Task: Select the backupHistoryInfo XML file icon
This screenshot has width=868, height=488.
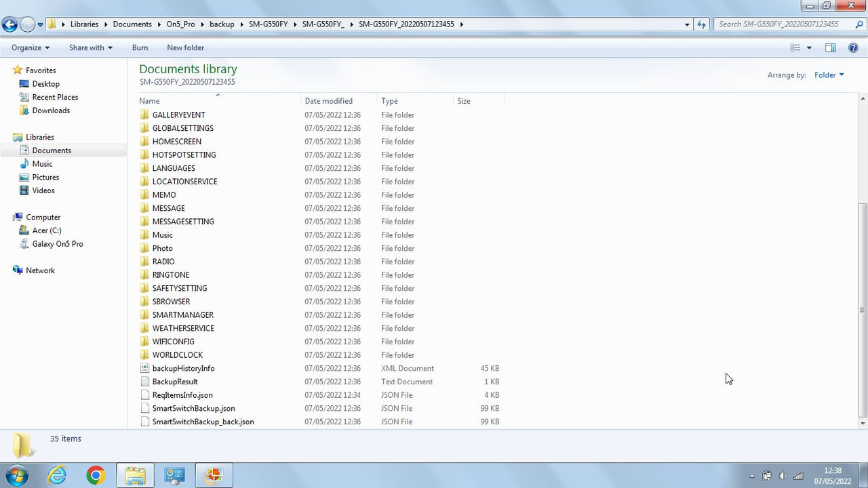Action: coord(144,368)
